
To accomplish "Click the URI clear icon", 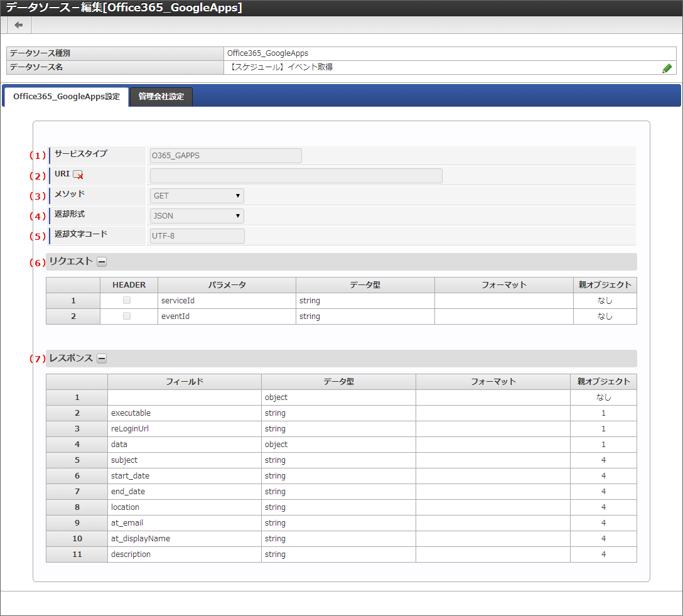I will (78, 175).
